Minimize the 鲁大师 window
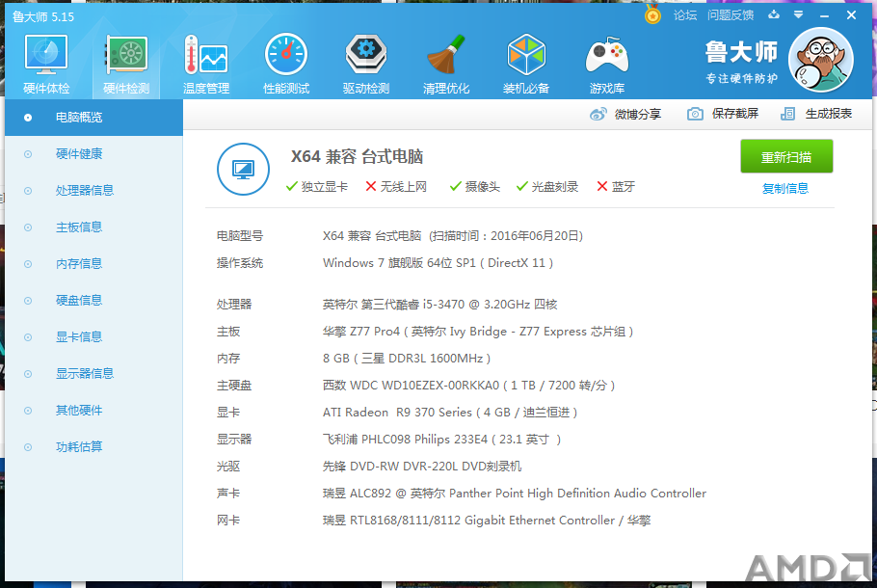The image size is (877, 588). 824,15
